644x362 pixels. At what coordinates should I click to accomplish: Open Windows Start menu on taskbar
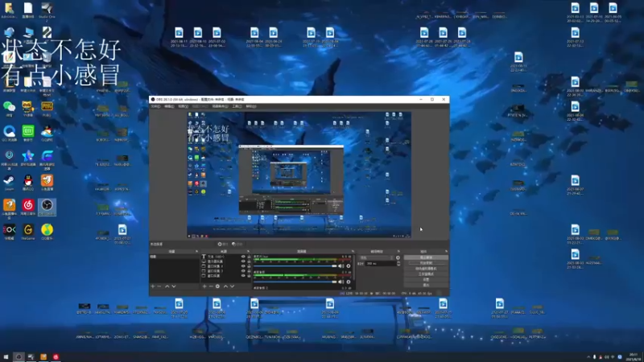point(6,357)
